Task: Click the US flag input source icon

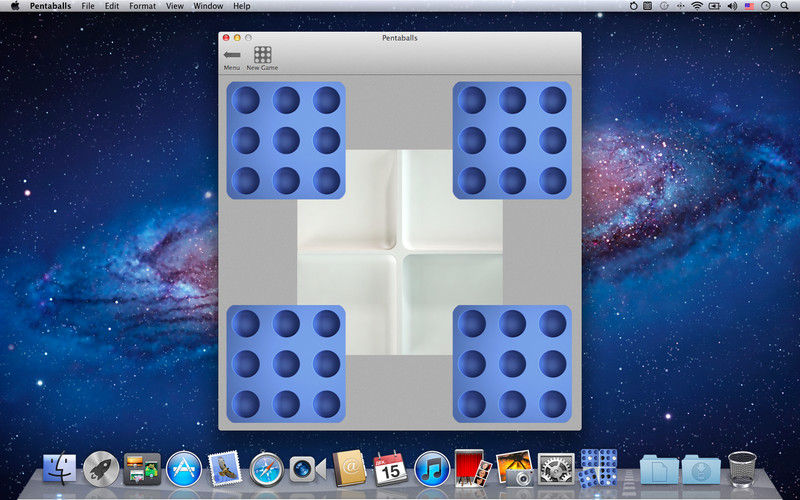Action: pyautogui.click(x=749, y=6)
